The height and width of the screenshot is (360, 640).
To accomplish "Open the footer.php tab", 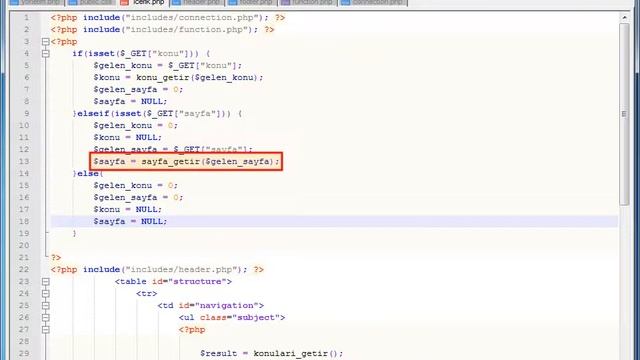I will pyautogui.click(x=252, y=2).
